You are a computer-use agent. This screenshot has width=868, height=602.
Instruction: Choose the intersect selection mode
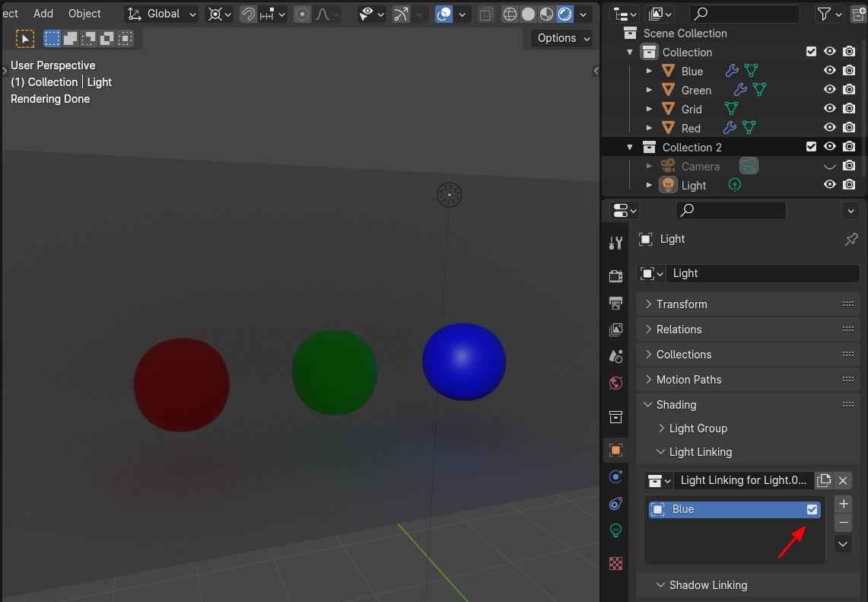pyautogui.click(x=126, y=38)
